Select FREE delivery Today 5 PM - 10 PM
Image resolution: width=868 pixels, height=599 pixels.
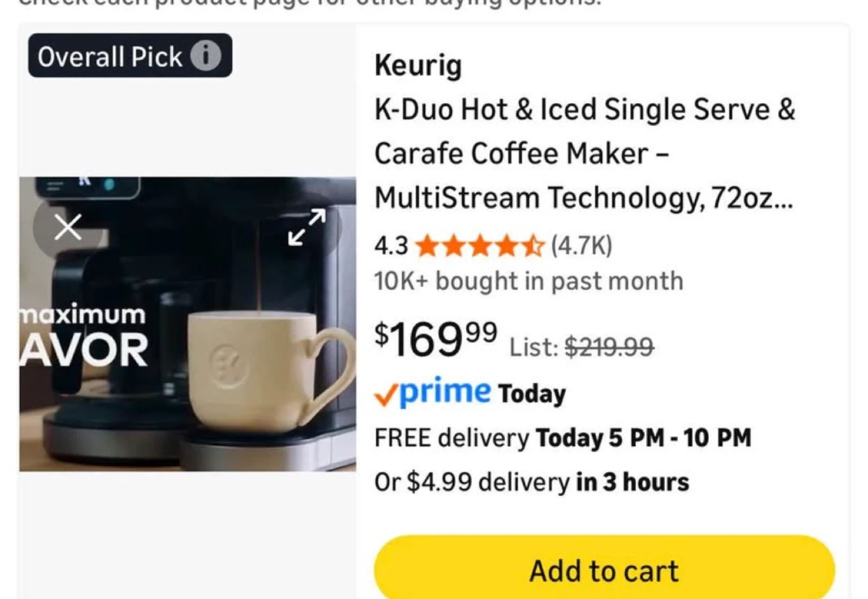coord(563,438)
